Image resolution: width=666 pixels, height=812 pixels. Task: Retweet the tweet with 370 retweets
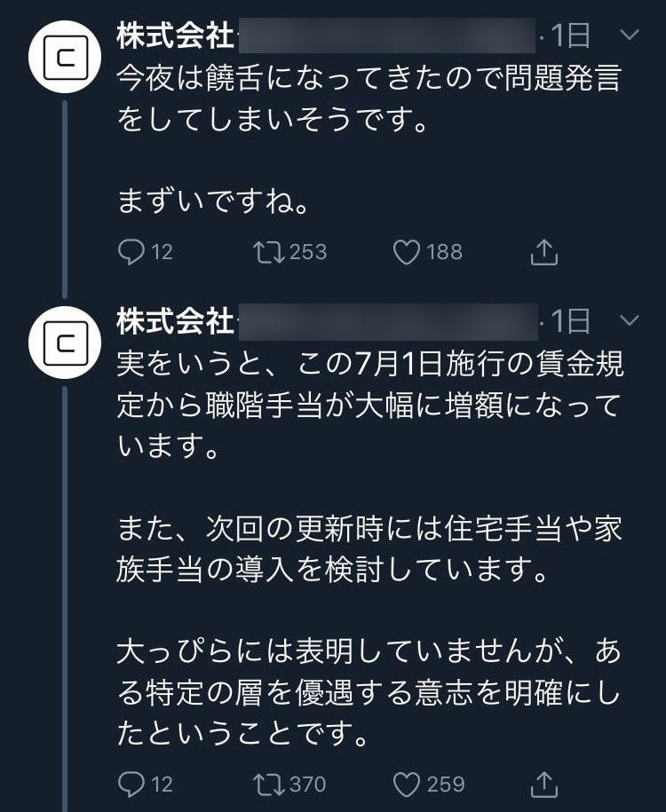coord(266,784)
